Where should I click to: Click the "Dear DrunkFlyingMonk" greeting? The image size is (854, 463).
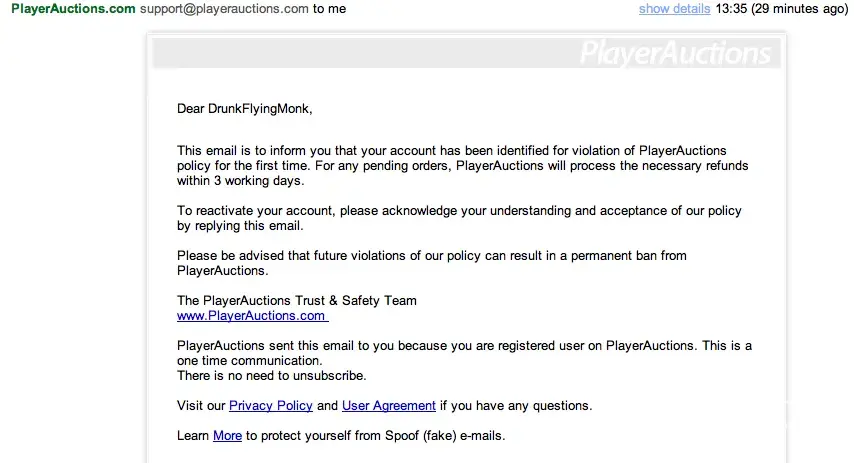click(252, 109)
